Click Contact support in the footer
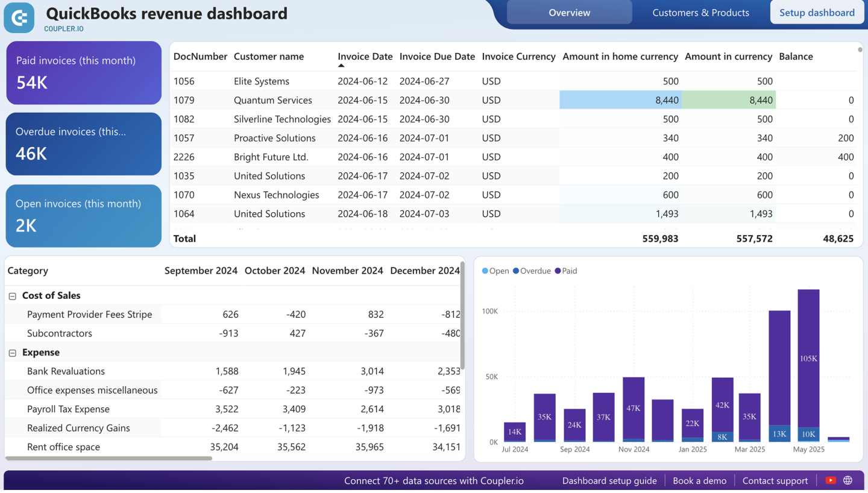The width and height of the screenshot is (868, 493). pos(775,480)
